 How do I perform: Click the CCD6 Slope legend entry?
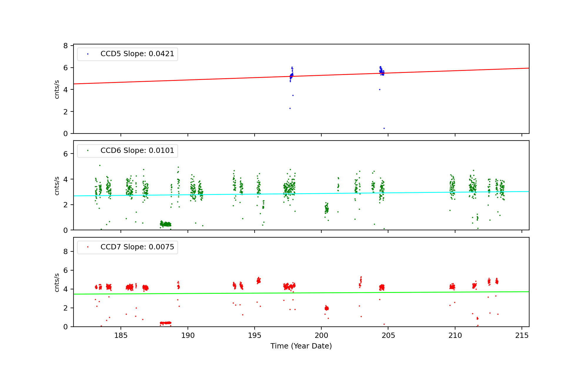click(137, 151)
